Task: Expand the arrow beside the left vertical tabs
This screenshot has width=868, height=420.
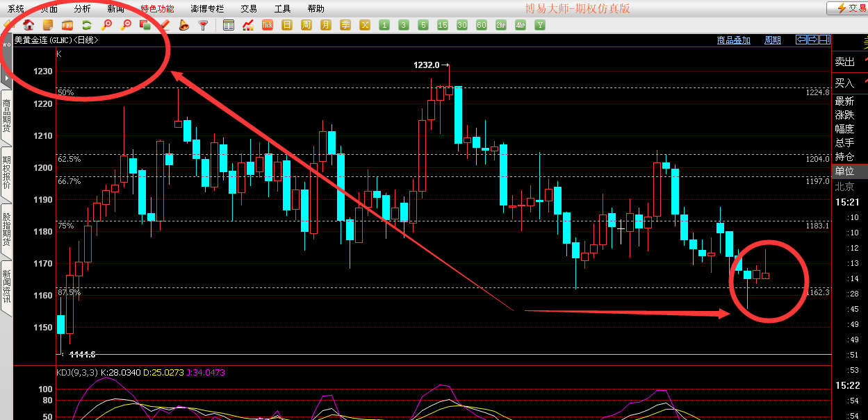Action: [6, 77]
